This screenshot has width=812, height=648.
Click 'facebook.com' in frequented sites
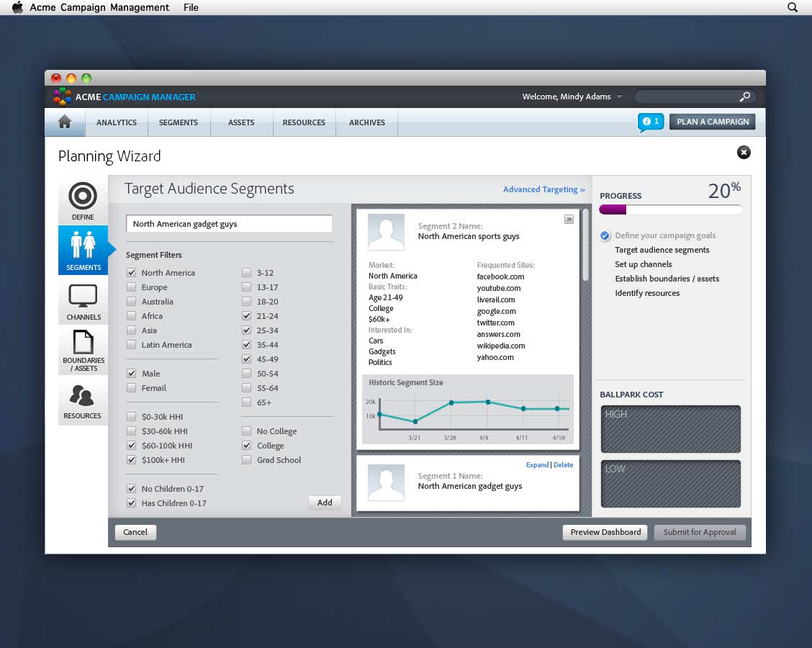point(500,276)
